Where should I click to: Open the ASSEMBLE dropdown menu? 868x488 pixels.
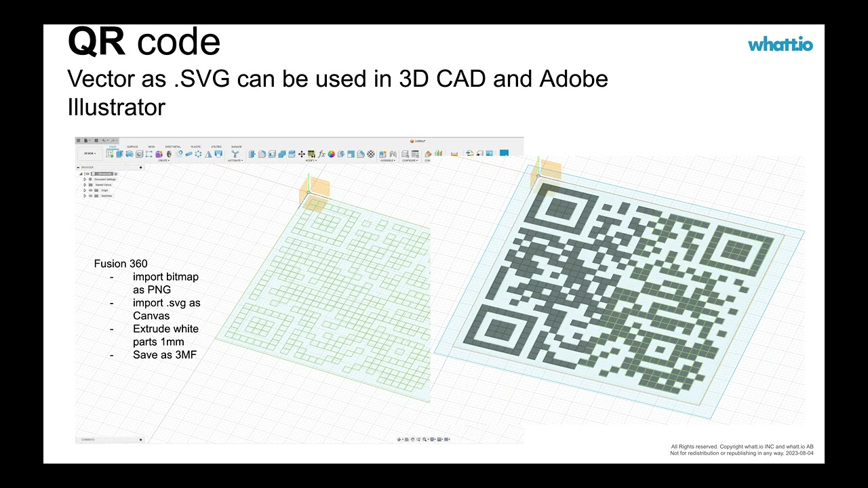(388, 161)
